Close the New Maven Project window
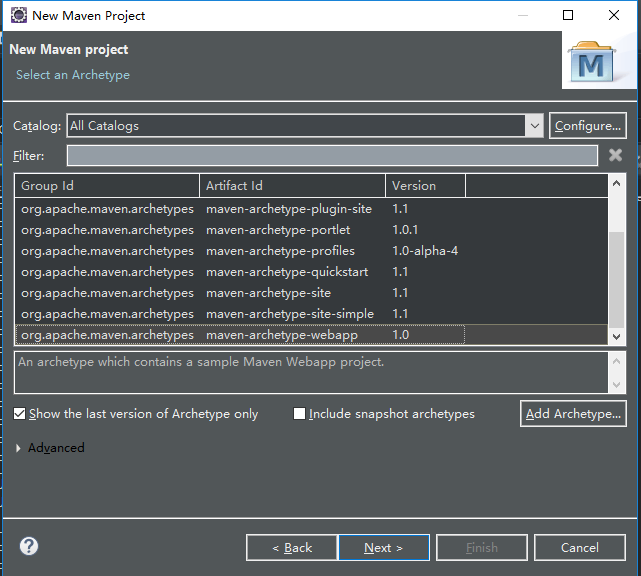This screenshot has height=576, width=641. point(614,16)
